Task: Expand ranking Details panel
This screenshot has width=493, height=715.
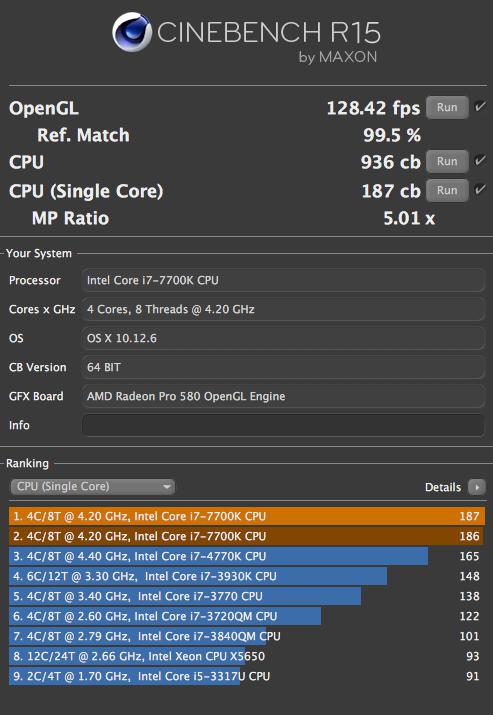Action: pos(455,487)
